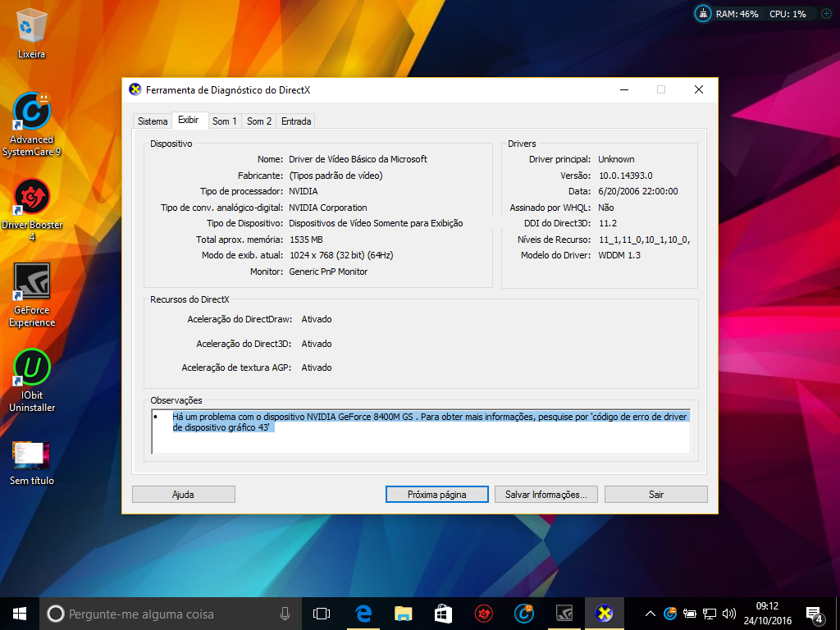Click 'Driver de Vídeo Básico da Microsoft' value
This screenshot has width=840, height=630.
coord(358,159)
